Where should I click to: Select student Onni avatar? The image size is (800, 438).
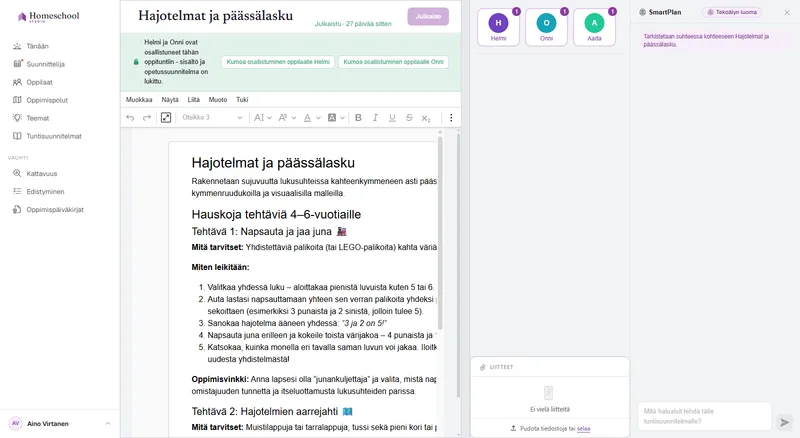pyautogui.click(x=546, y=28)
